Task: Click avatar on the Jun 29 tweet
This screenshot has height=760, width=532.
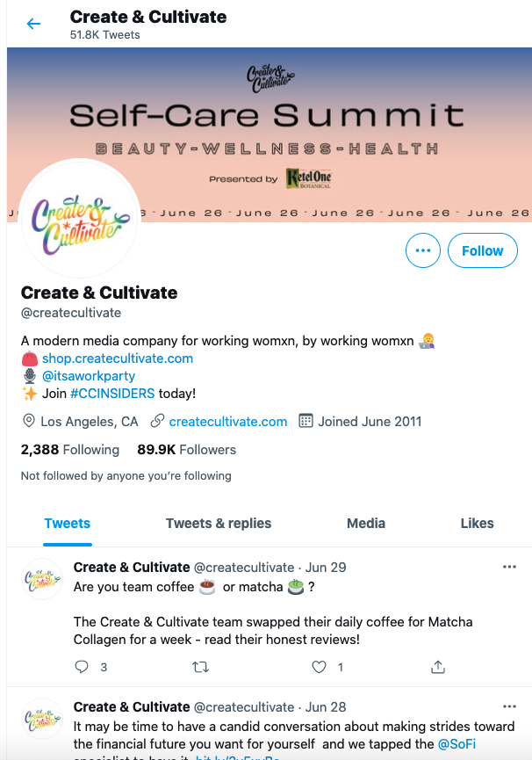Action: click(41, 578)
